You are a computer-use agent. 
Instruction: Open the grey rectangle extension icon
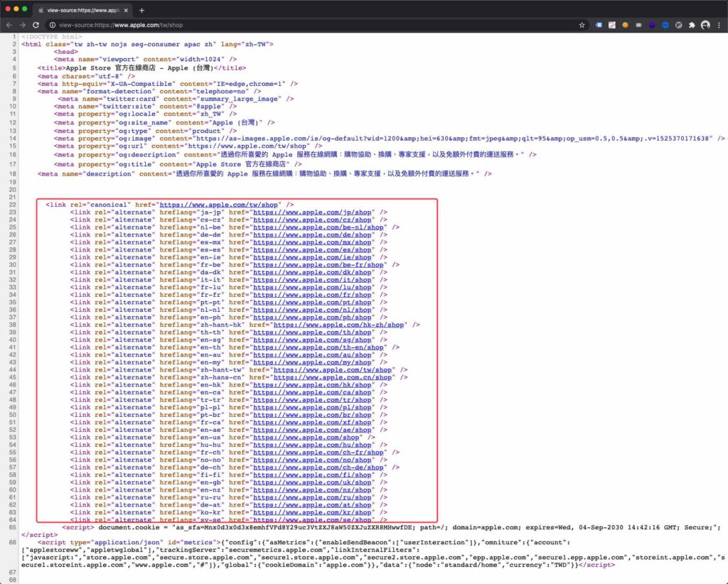click(x=639, y=25)
